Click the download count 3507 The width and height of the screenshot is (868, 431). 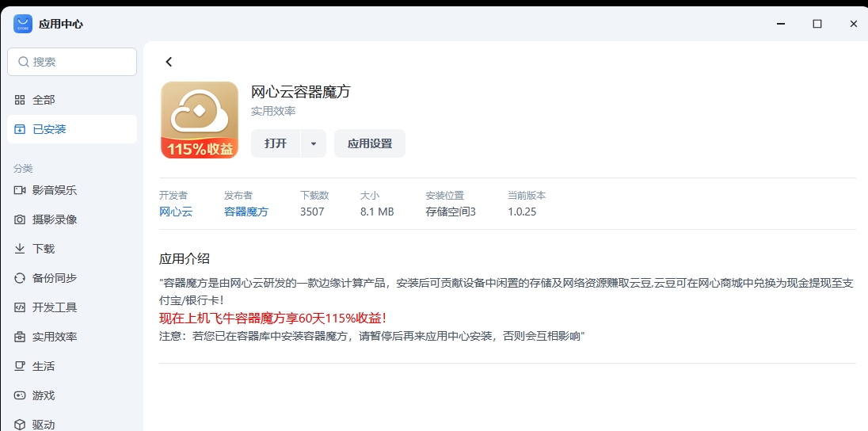(x=312, y=212)
